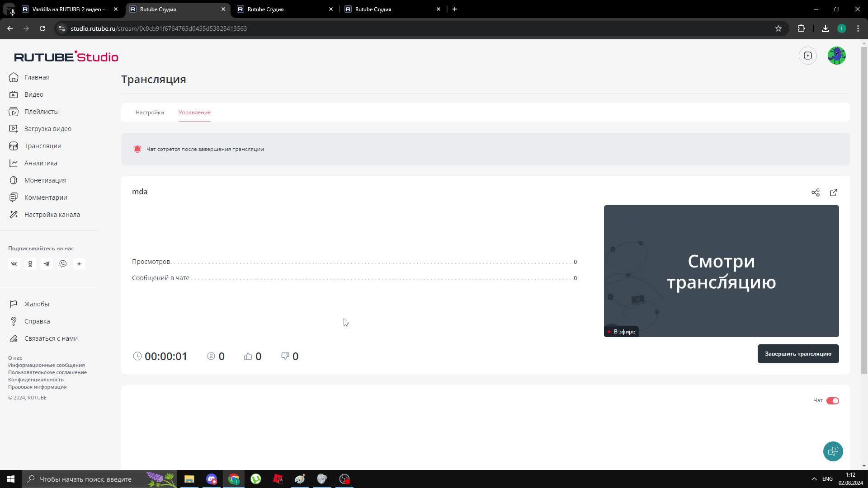
Task: Launch OBS Studio from the taskbar
Action: (x=344, y=479)
